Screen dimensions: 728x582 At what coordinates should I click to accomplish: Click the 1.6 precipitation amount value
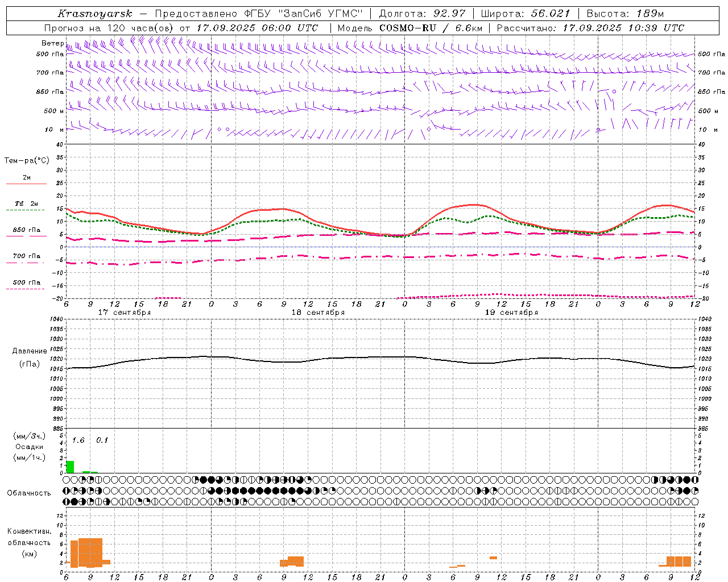78,440
